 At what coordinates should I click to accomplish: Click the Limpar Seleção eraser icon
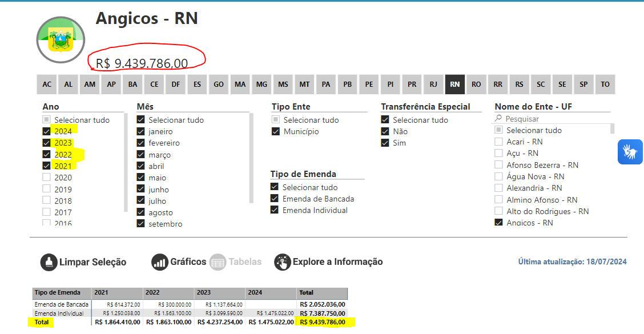click(x=49, y=262)
